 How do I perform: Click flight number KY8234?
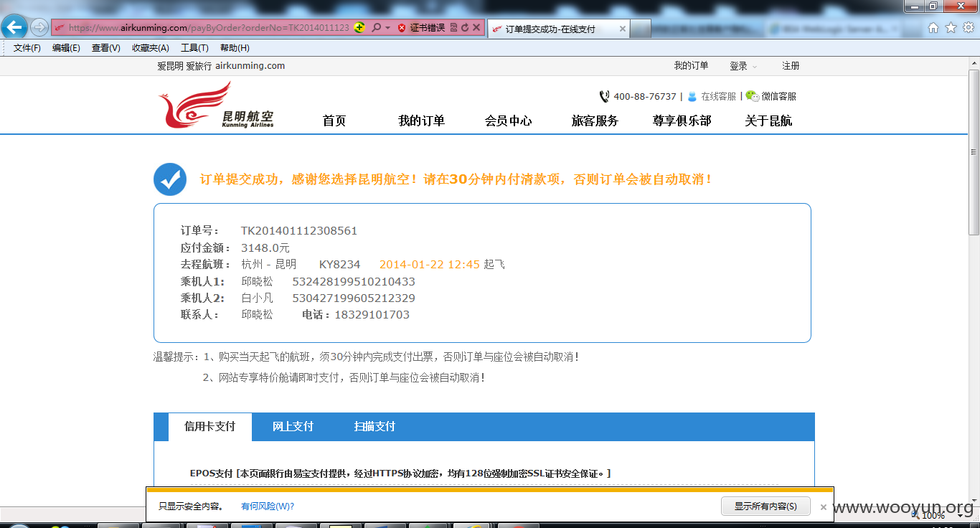[x=340, y=265]
